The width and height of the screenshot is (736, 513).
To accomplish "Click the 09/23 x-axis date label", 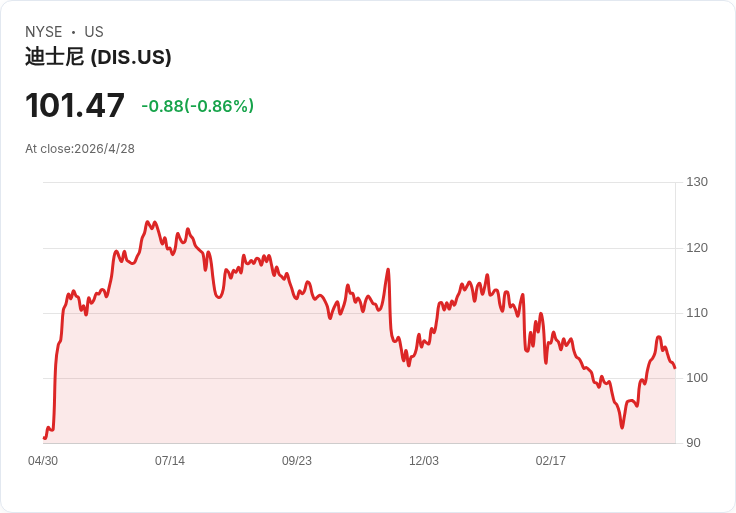I will (x=297, y=461).
